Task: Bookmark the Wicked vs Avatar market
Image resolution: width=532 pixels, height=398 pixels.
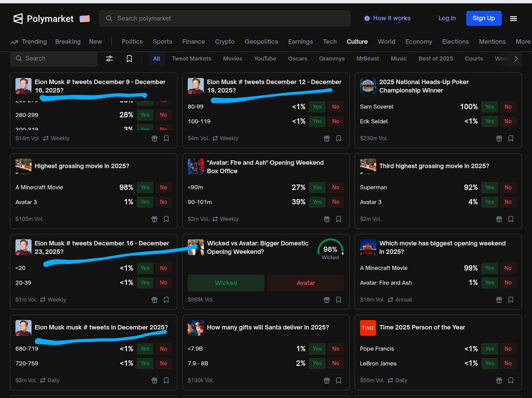Action: point(339,300)
